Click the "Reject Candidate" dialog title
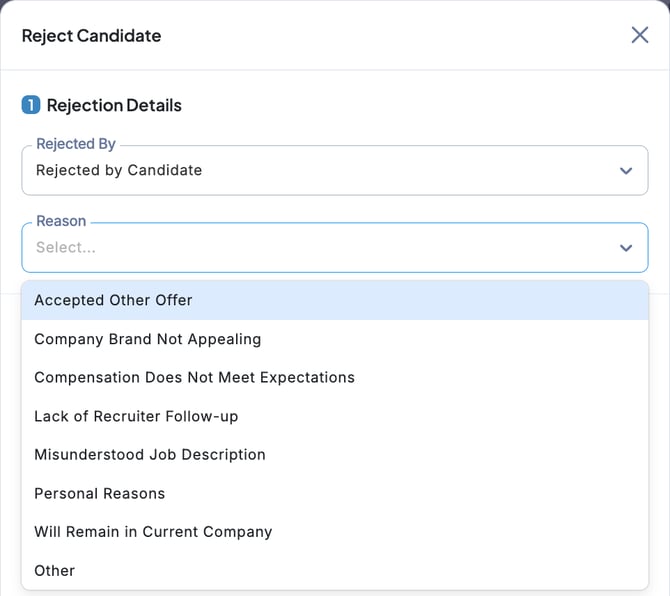The height and width of the screenshot is (596, 670). [x=91, y=36]
